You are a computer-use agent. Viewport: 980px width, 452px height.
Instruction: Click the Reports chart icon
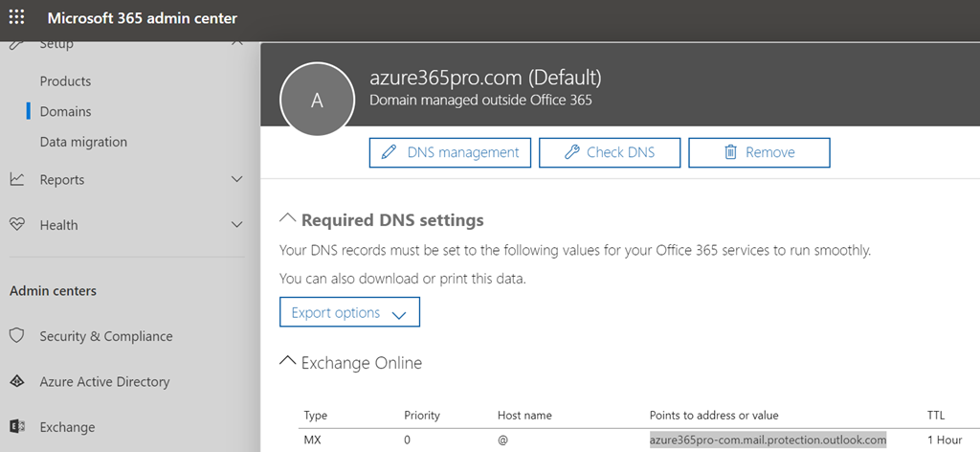(x=17, y=179)
